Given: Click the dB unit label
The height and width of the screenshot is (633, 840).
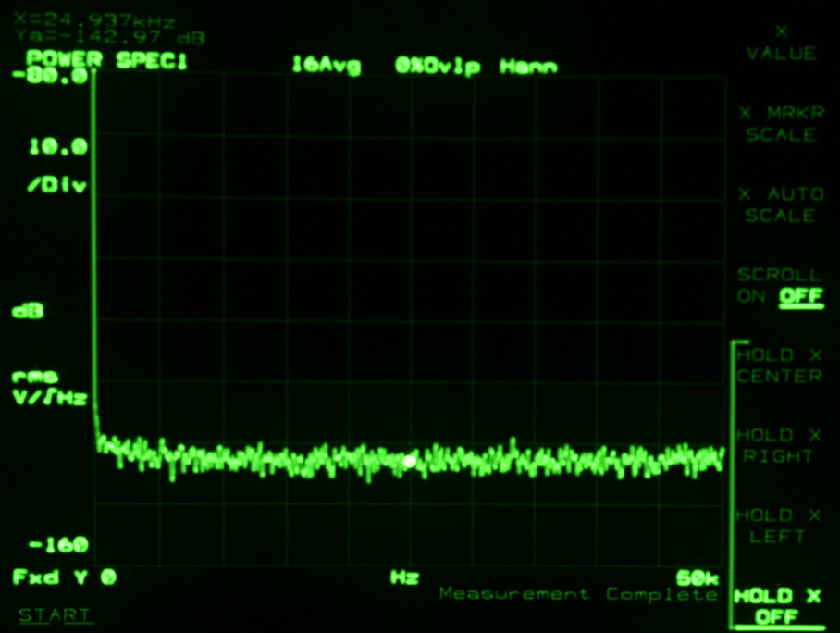Looking at the screenshot, I should click(x=28, y=311).
